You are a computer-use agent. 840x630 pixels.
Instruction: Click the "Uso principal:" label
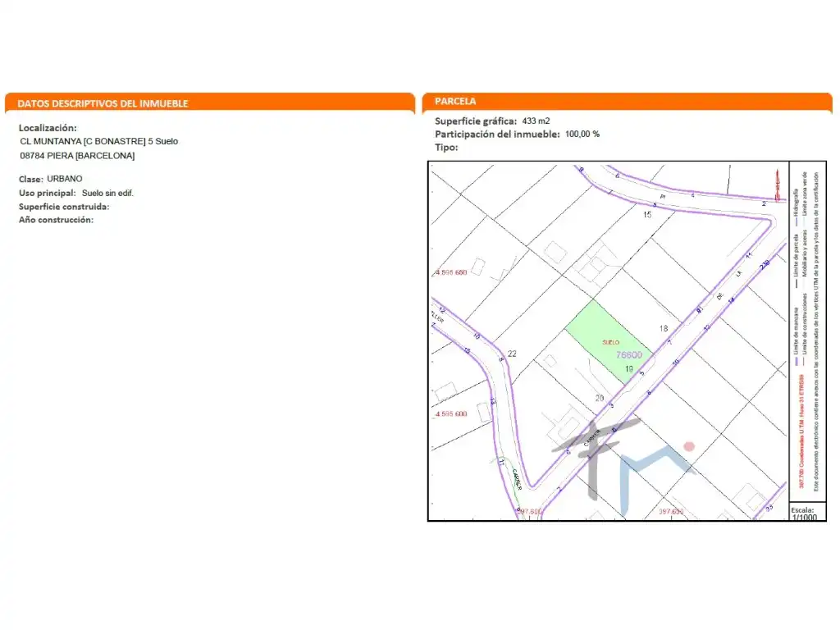47,193
